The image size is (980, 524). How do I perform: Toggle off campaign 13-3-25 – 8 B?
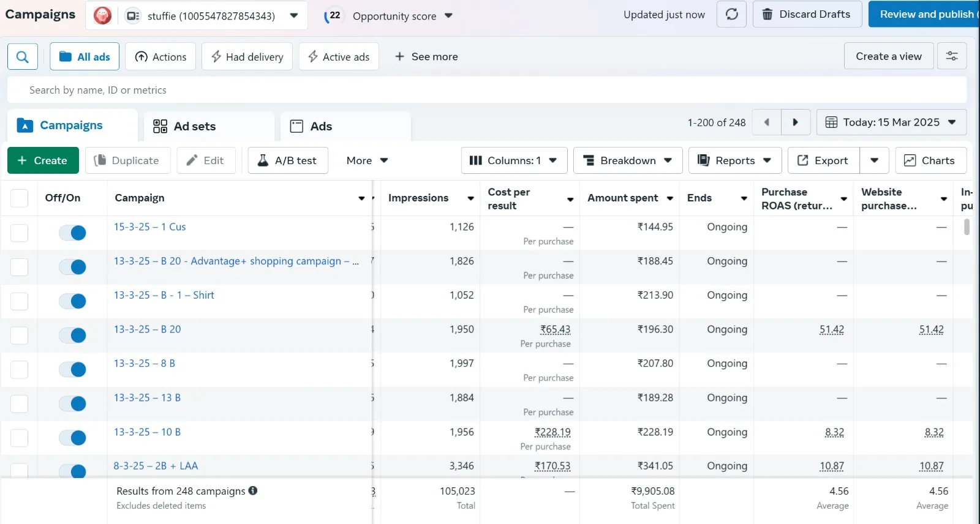pyautogui.click(x=72, y=370)
